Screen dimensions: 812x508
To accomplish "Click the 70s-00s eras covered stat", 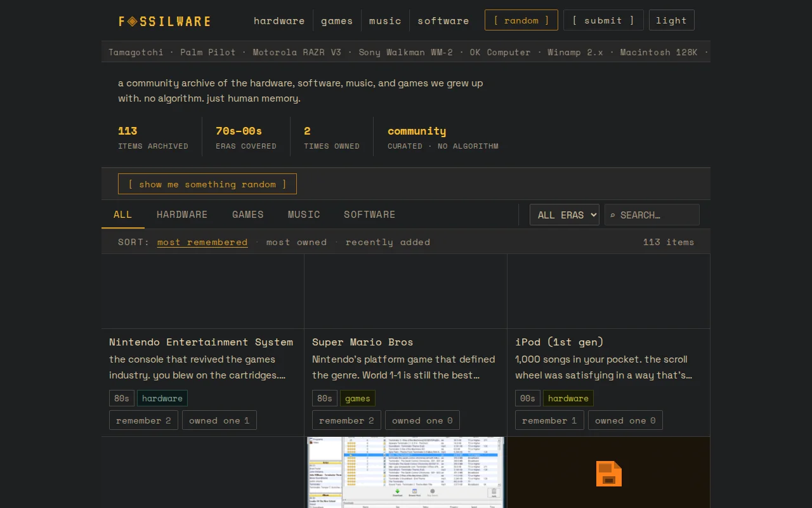I will [246, 137].
